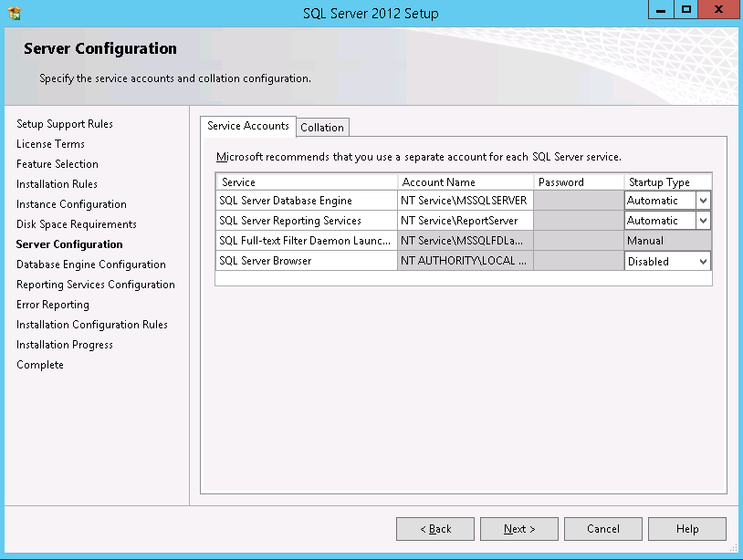Click Installation Progress step
The width and height of the screenshot is (743, 560).
pos(65,345)
